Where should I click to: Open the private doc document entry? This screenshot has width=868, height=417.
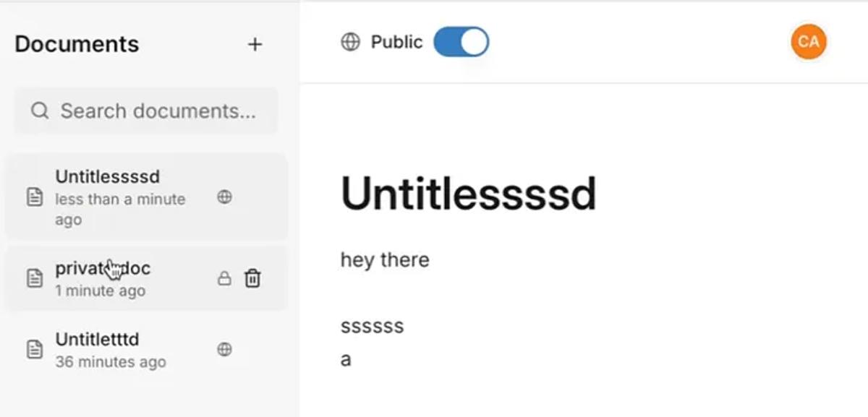point(103,268)
